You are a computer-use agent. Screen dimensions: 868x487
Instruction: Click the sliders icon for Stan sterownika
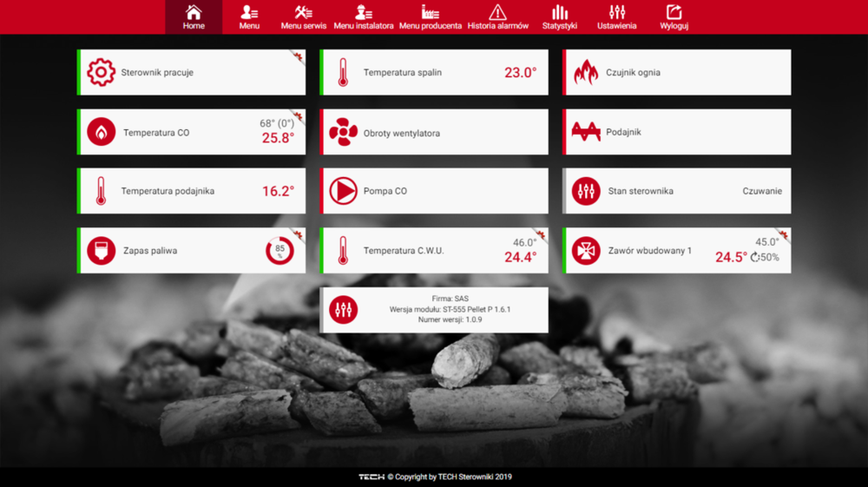point(586,191)
